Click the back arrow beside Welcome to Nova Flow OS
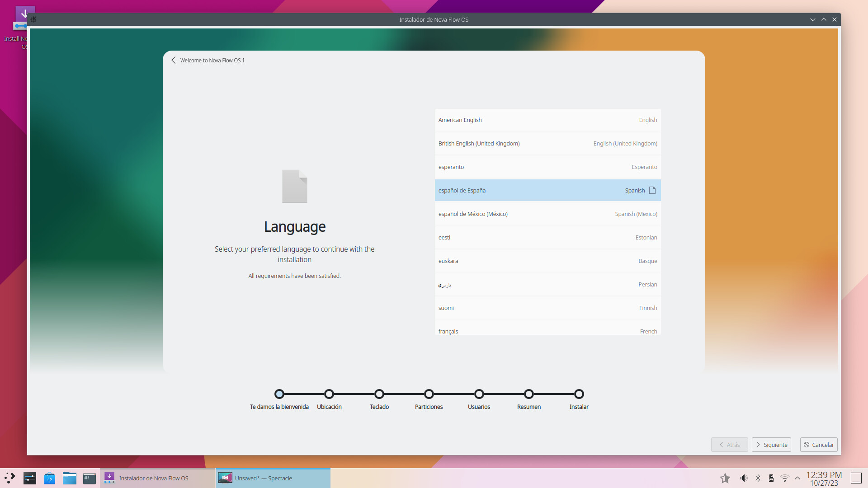This screenshot has width=868, height=488. click(x=174, y=60)
